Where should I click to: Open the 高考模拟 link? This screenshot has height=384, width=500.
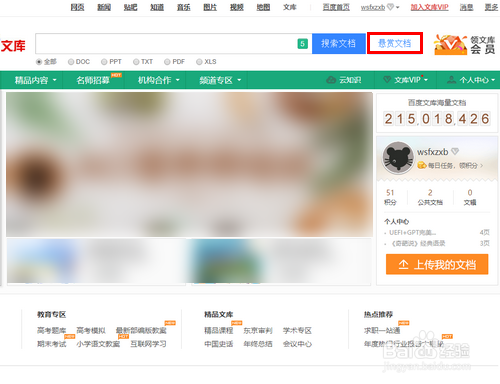[91, 330]
